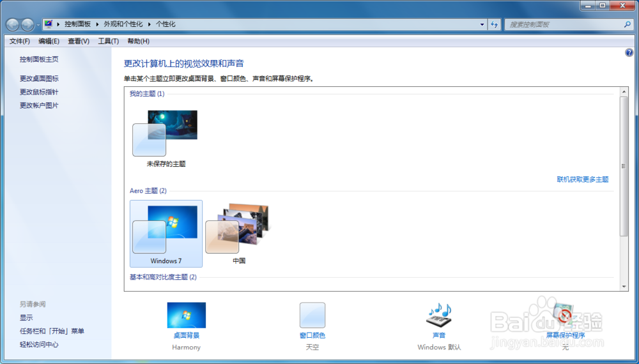639x364 pixels.
Task: Open 轻松访问中心 link
Action: click(x=39, y=344)
